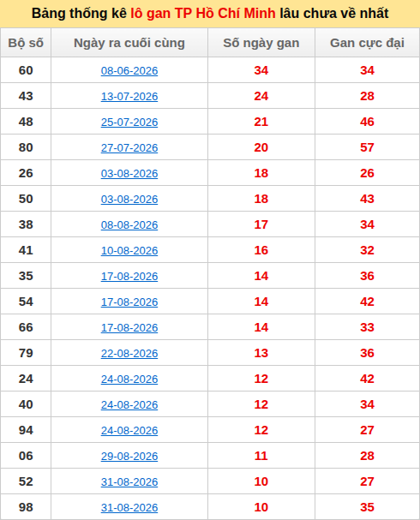This screenshot has width=420, height=520.
Task: Click max gan value 35 in row 98
Action: click(367, 507)
